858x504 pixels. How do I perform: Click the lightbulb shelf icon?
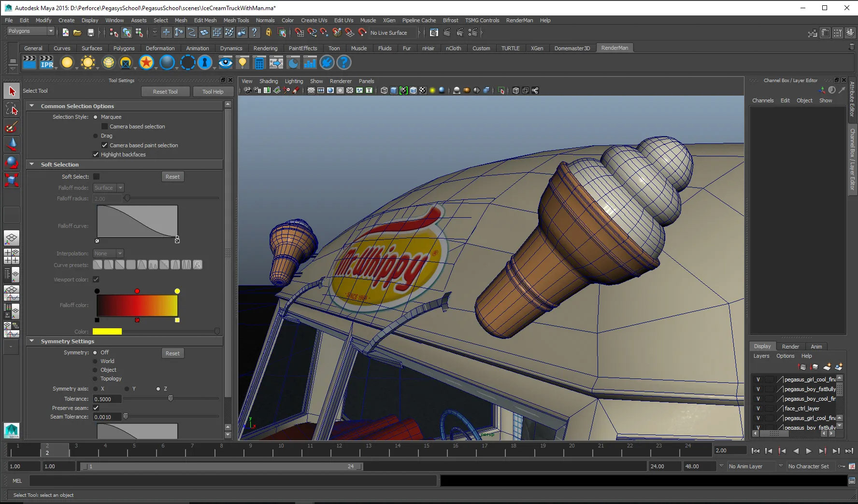click(x=243, y=63)
